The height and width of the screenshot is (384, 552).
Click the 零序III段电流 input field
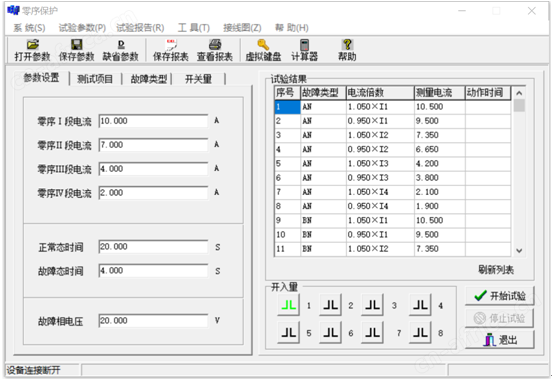pyautogui.click(x=153, y=169)
